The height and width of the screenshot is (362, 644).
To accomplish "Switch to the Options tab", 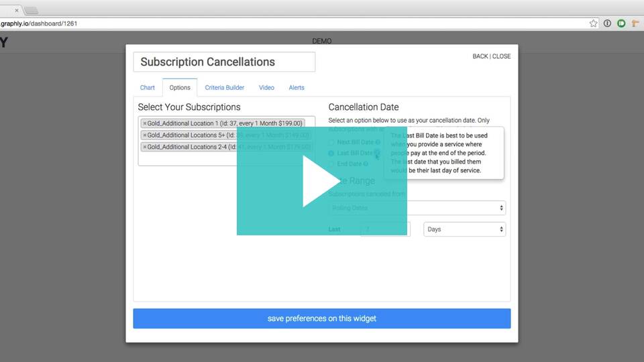I will pyautogui.click(x=180, y=87).
